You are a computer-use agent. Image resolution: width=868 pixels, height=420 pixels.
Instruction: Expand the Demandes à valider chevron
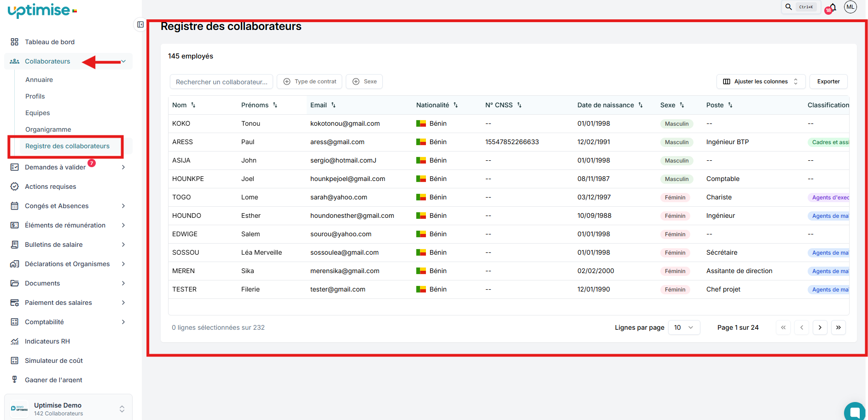click(123, 167)
